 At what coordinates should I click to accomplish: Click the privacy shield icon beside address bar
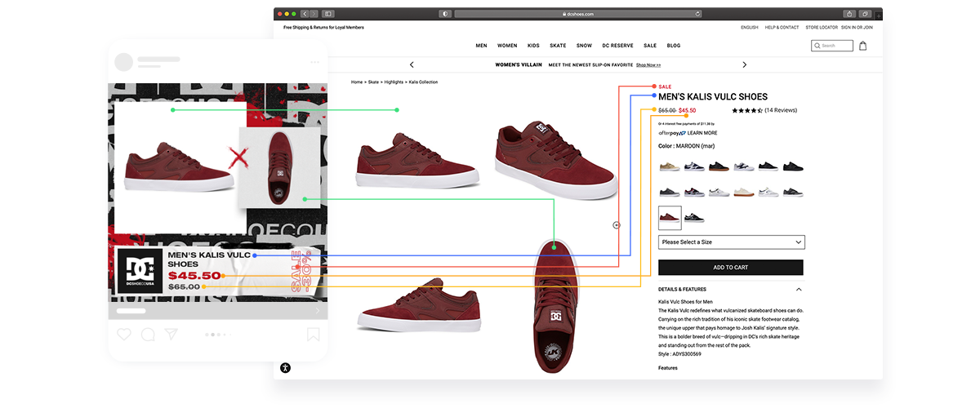(x=445, y=14)
